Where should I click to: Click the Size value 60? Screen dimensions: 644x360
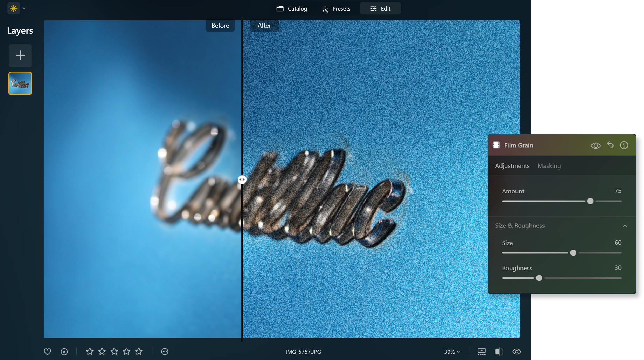pos(618,243)
